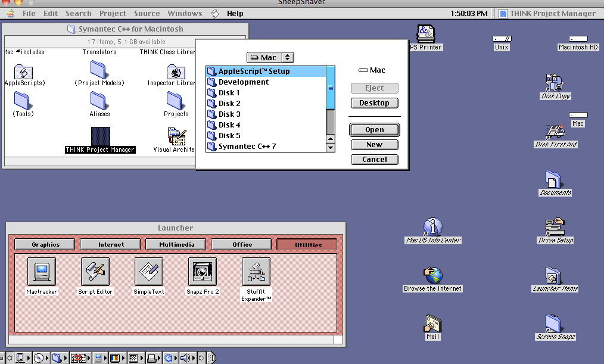The height and width of the screenshot is (364, 604).
Task: Select Disk 3 in the file list
Action: (266, 114)
